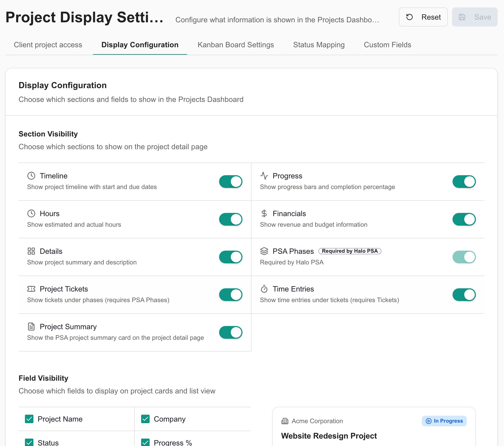Viewport: 504px width, 446px height.
Task: Uncheck the Progress % checkbox
Action: coord(145,442)
